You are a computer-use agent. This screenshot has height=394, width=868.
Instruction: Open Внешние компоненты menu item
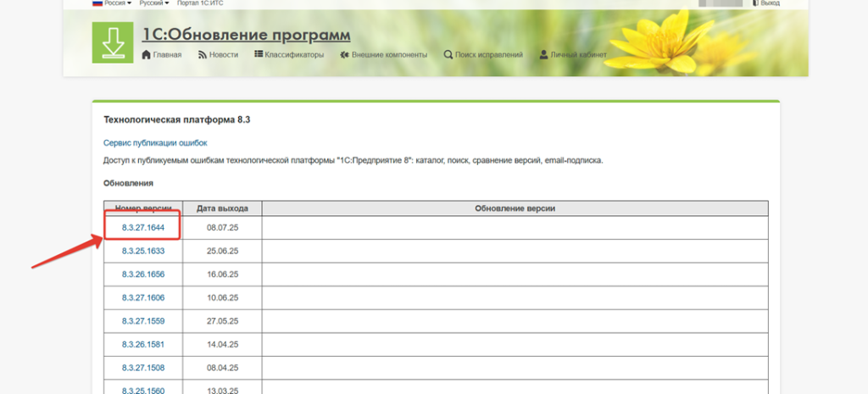[x=384, y=55]
